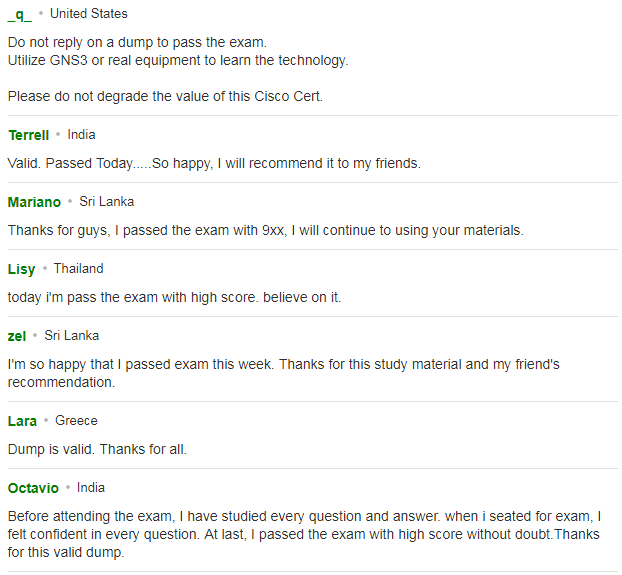The image size is (622, 575).
Task: Click the Greece country label
Action: click(76, 421)
